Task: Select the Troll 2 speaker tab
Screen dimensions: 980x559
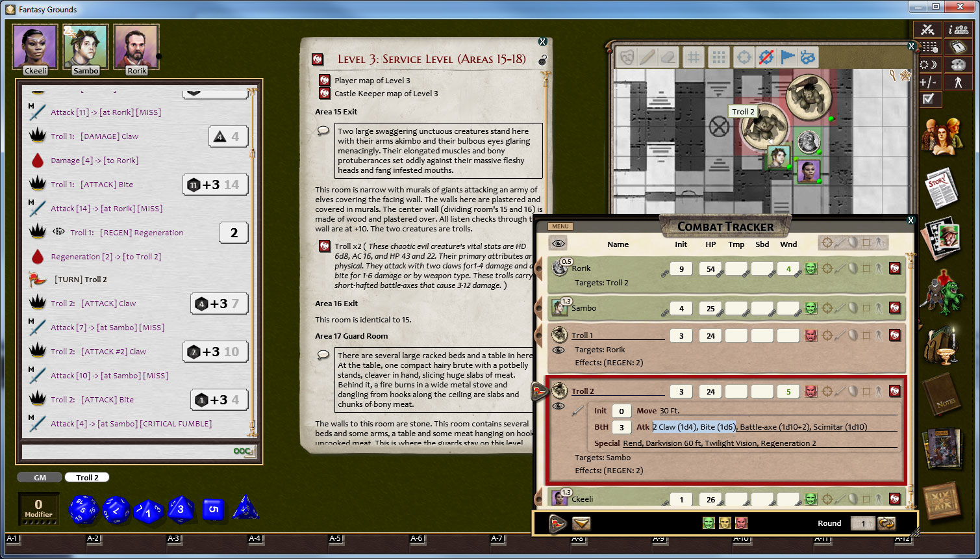Action: (87, 478)
